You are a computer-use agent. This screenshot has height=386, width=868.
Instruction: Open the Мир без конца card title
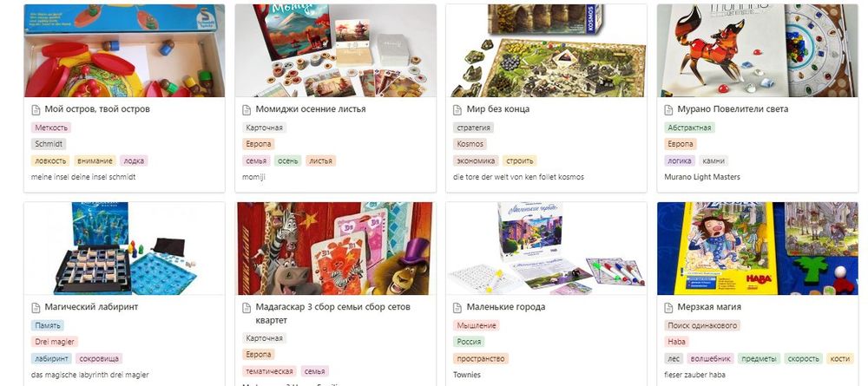[x=497, y=109]
